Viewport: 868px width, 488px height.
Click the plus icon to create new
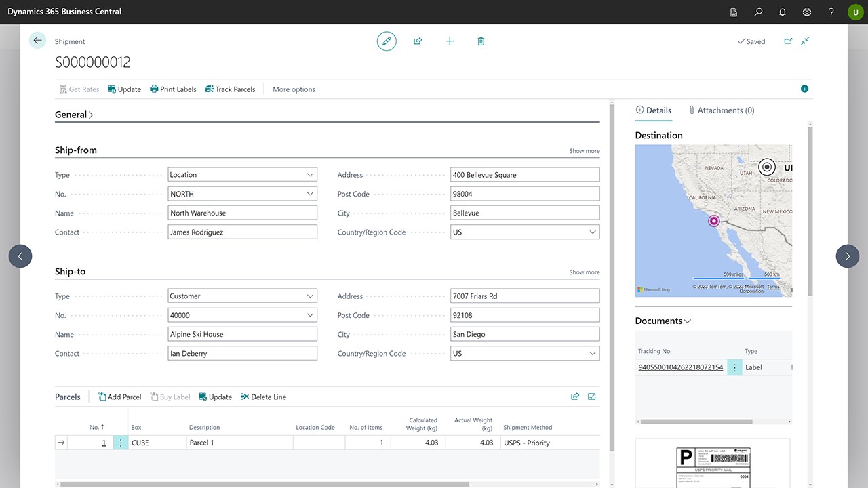pyautogui.click(x=450, y=41)
